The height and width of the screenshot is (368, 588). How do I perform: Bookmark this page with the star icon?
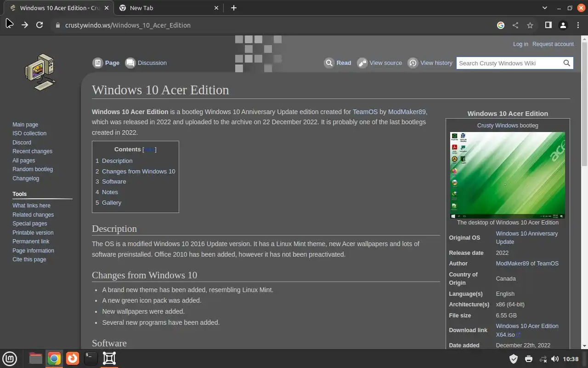[530, 25]
